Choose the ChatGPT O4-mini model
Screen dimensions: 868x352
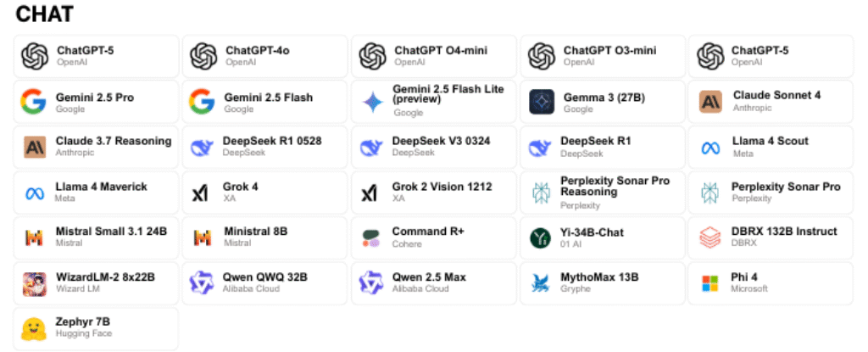[x=433, y=56]
